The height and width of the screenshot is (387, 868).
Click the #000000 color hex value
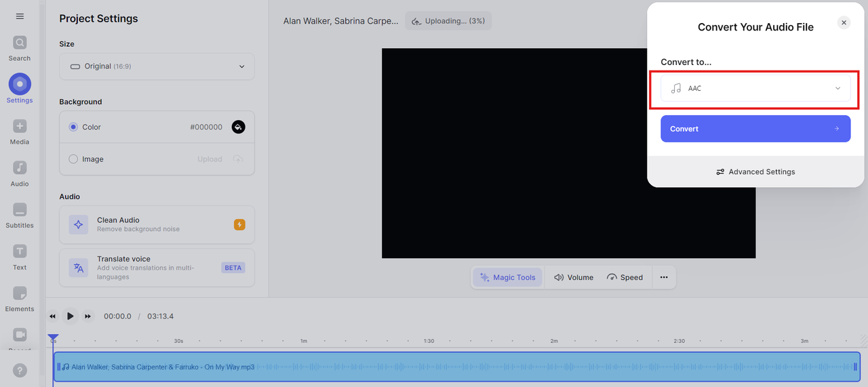[x=206, y=127]
